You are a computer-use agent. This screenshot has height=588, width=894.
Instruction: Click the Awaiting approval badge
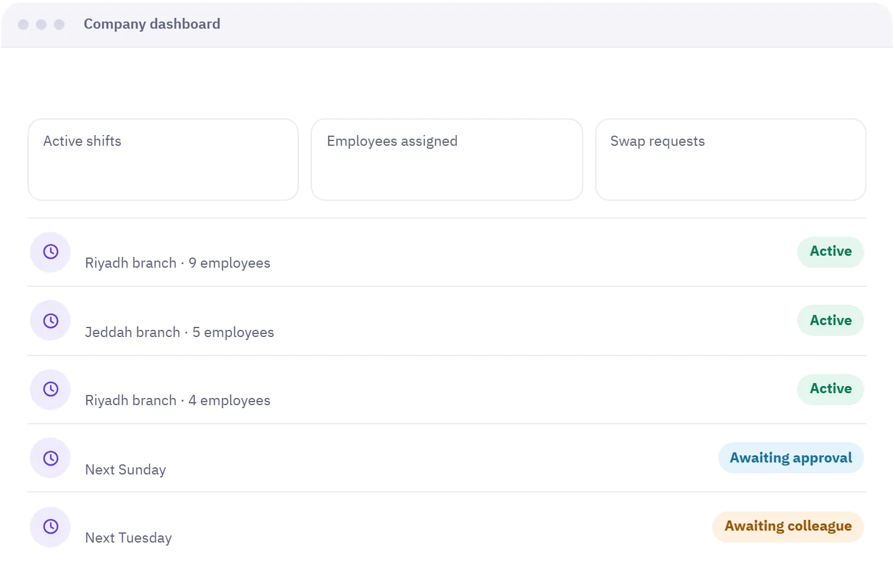(791, 458)
